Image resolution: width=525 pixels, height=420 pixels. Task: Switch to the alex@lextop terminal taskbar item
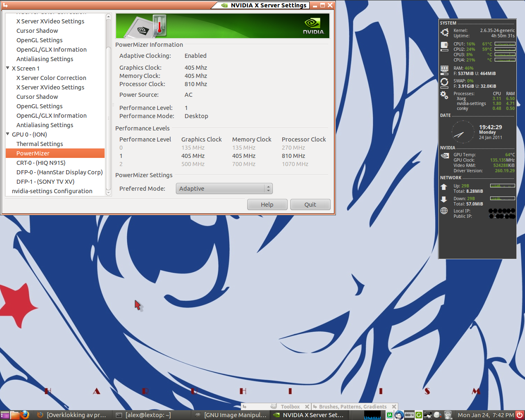click(151, 415)
